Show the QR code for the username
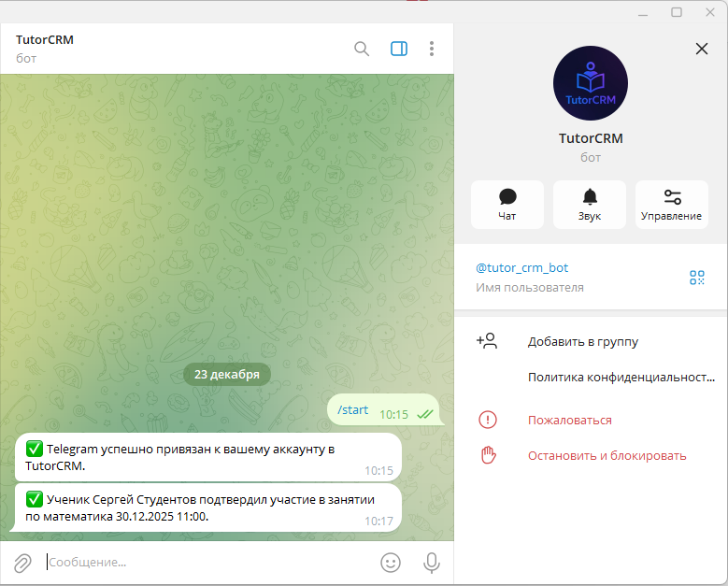The width and height of the screenshot is (728, 586). [x=696, y=278]
